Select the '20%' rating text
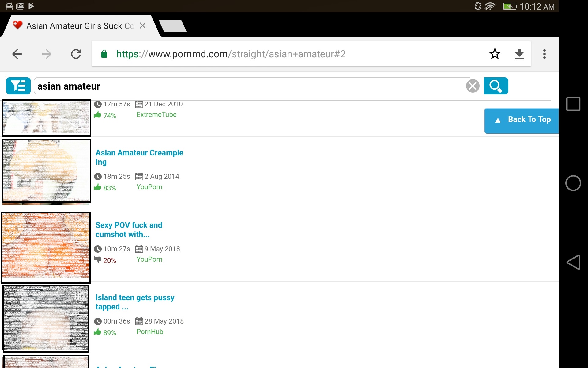The width and height of the screenshot is (588, 368). 110,260
